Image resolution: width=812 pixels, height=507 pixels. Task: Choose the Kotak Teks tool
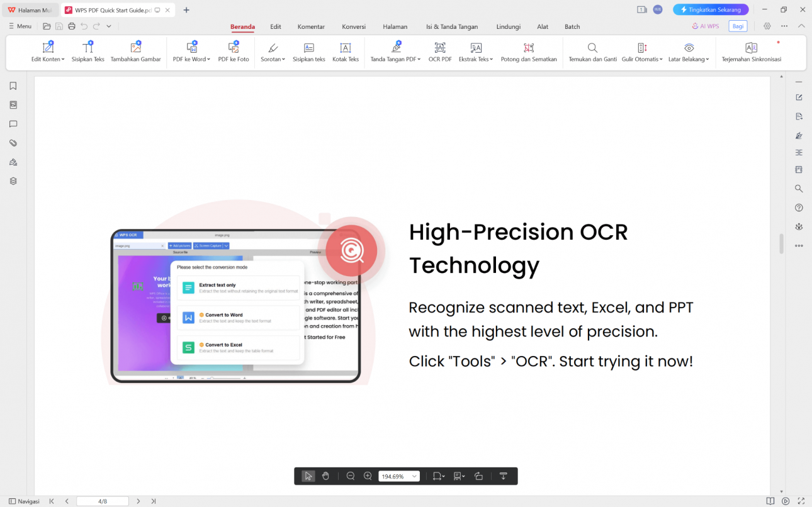pos(346,52)
